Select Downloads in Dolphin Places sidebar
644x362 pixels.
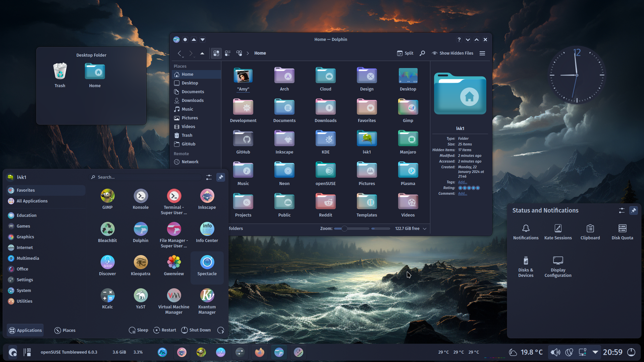pyautogui.click(x=197, y=101)
